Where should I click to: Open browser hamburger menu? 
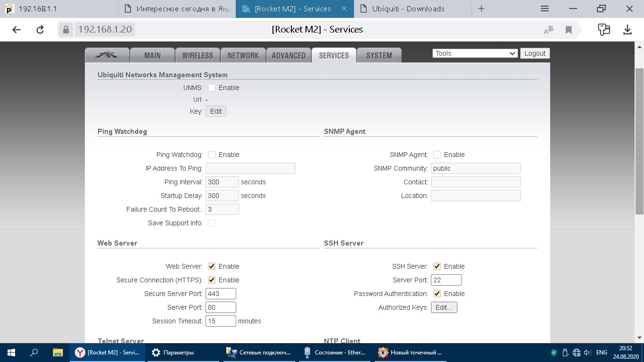[545, 8]
